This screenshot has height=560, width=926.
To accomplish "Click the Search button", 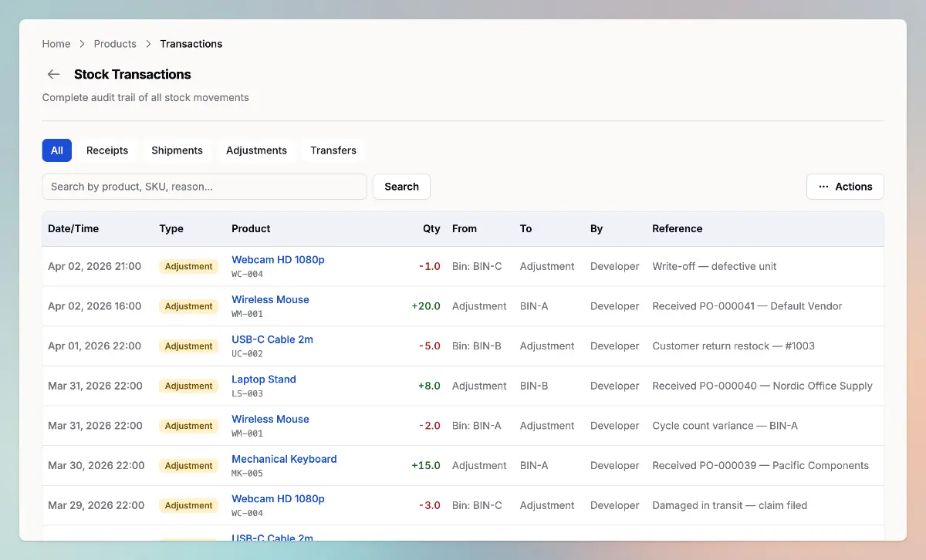I will [x=401, y=187].
